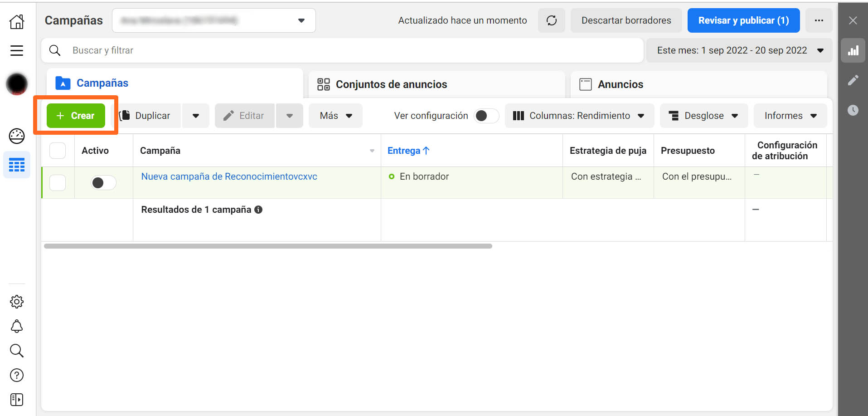Toggle active switch for Nueva campaña row

[x=103, y=182]
